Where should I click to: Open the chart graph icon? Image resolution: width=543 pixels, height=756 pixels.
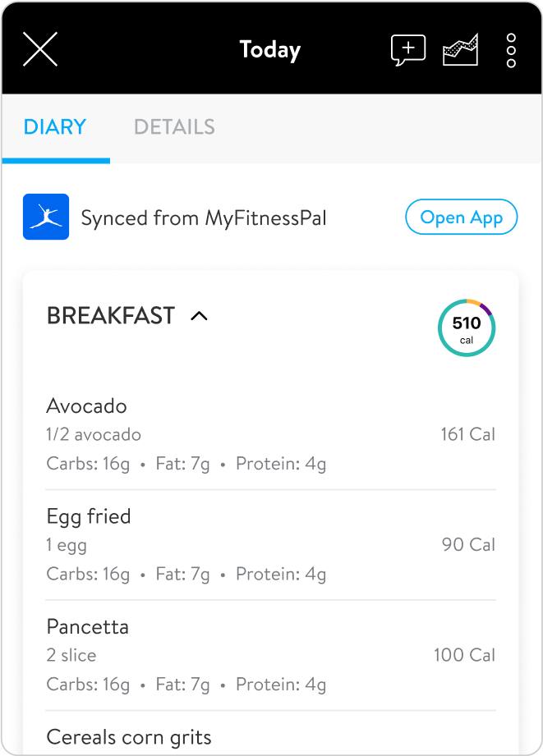(460, 50)
